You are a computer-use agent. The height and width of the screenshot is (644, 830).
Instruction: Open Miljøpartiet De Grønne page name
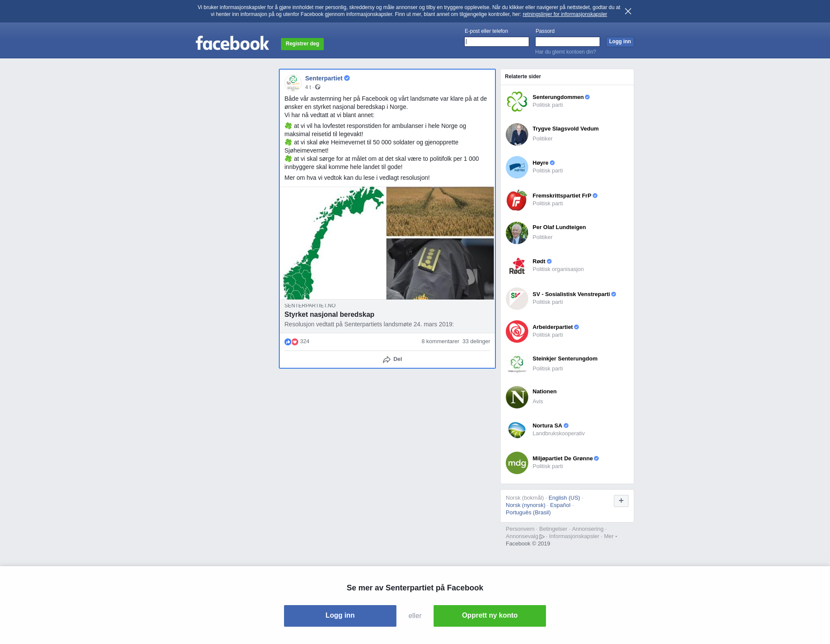pyautogui.click(x=562, y=459)
